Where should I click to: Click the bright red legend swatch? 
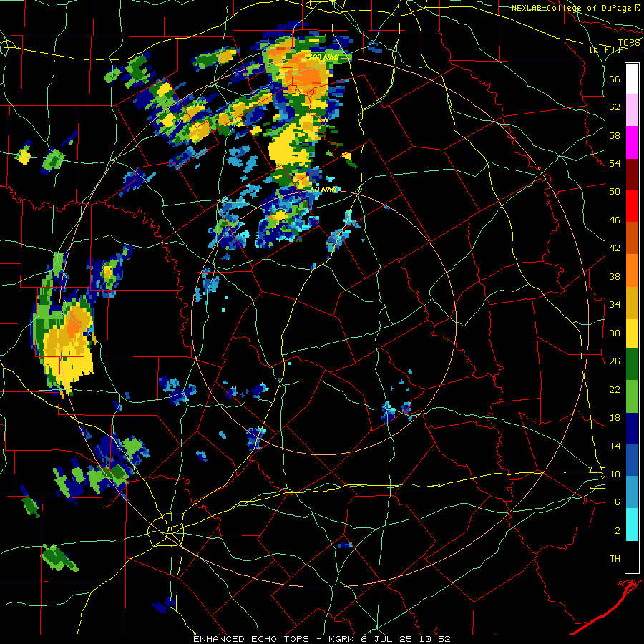coord(632,206)
